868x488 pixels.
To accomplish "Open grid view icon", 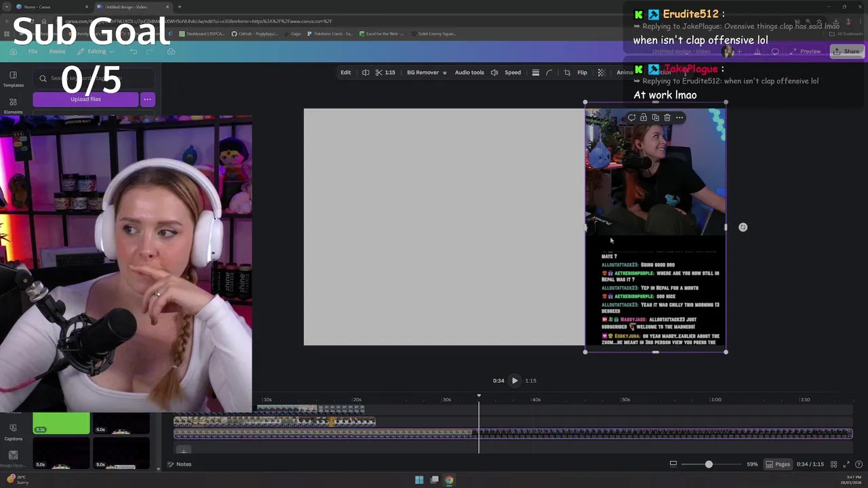I will pyautogui.click(x=834, y=464).
